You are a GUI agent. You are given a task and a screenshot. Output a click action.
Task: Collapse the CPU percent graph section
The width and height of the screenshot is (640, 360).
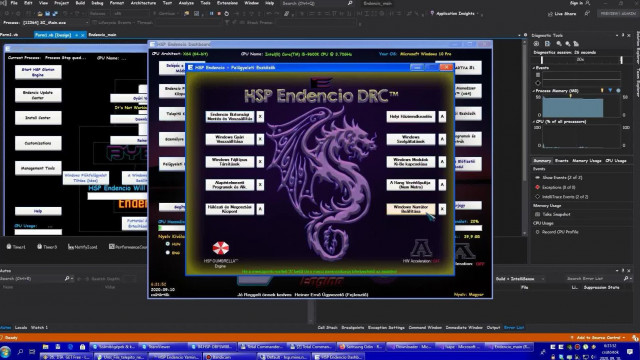point(534,122)
